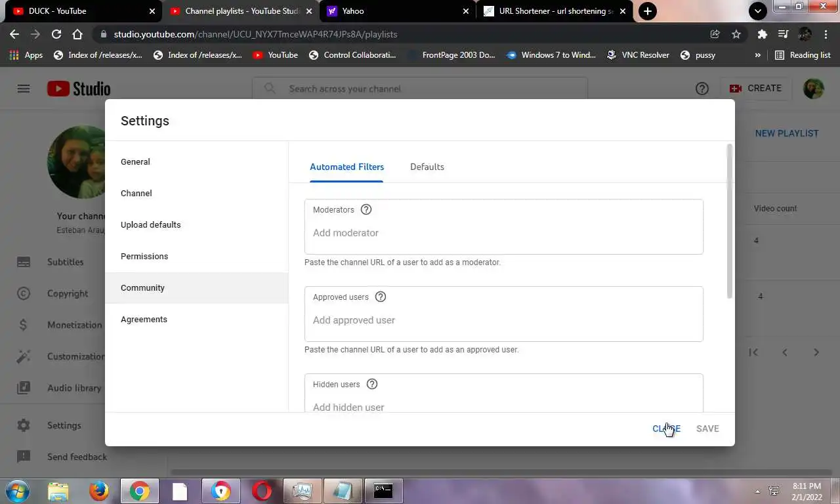This screenshot has height=504, width=840.
Task: Select General in Settings
Action: (197, 161)
